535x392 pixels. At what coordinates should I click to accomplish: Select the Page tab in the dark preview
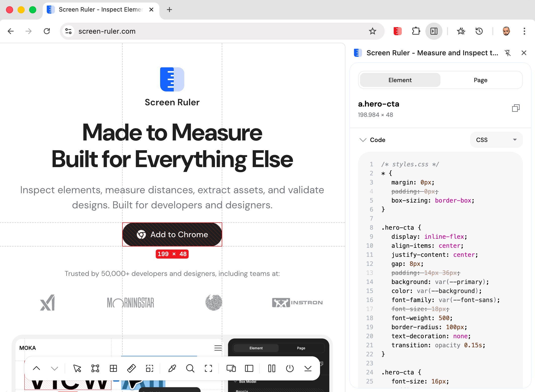(301, 348)
